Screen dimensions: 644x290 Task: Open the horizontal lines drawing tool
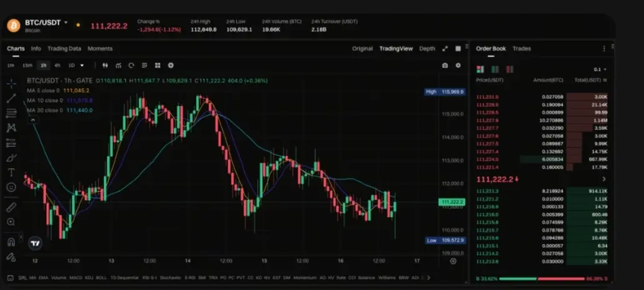(x=11, y=113)
